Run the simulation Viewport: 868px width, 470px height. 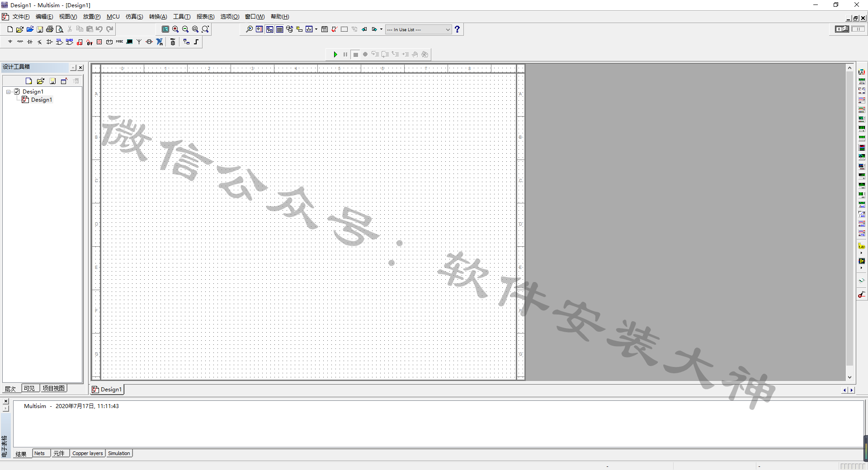[x=335, y=54]
